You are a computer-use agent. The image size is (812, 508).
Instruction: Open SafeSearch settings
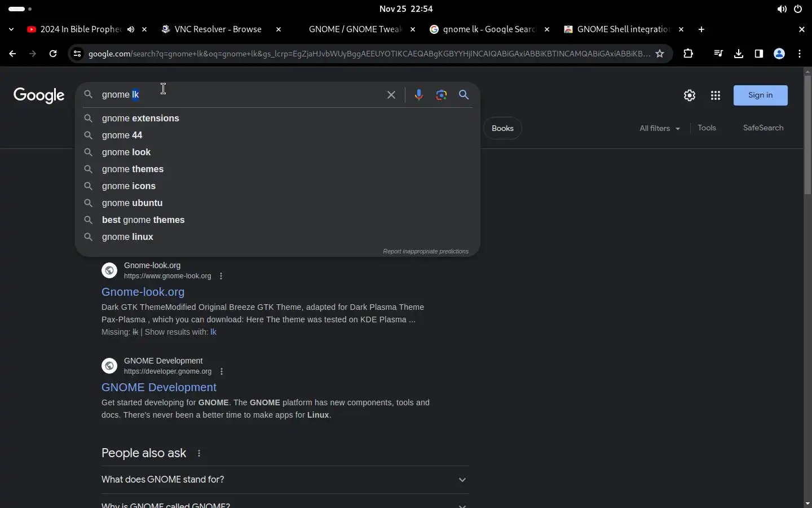point(764,128)
